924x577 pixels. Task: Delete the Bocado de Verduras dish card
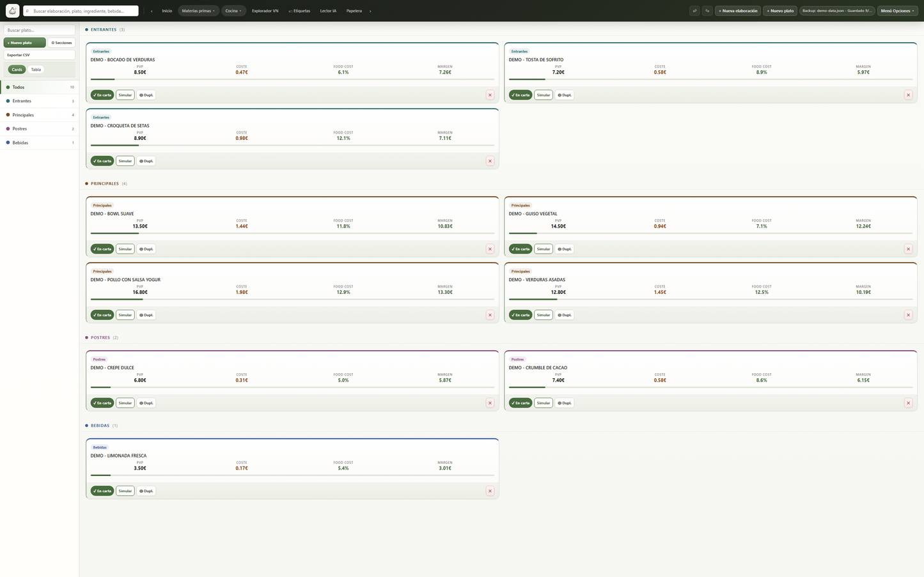click(x=490, y=95)
